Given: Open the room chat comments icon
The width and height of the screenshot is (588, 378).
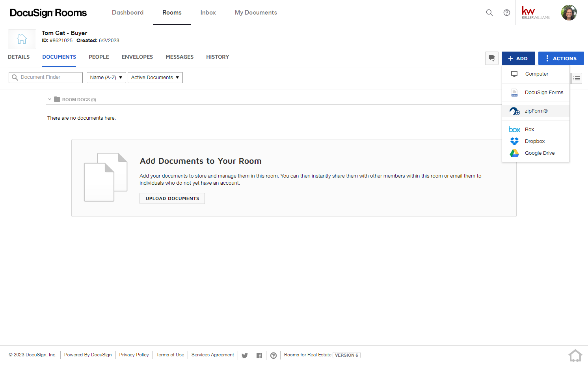Looking at the screenshot, I should pyautogui.click(x=492, y=58).
